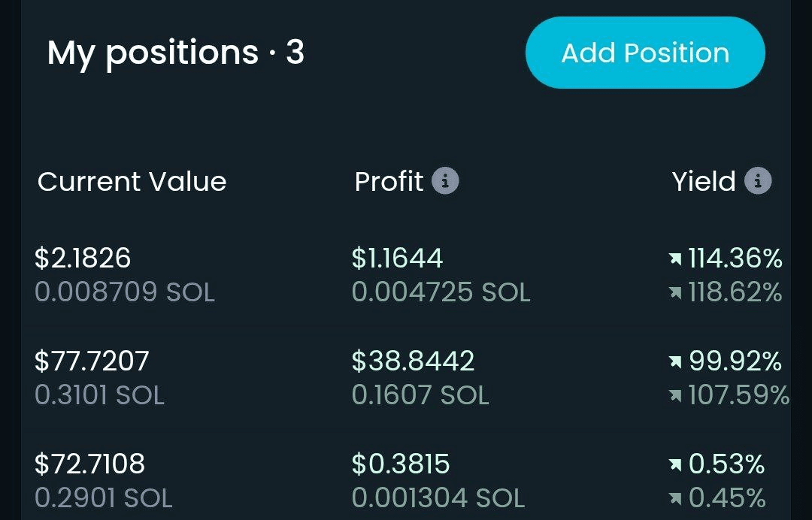This screenshot has height=520, width=812.
Task: Click the arrow icon beside 114.36% yield
Action: 675,259
